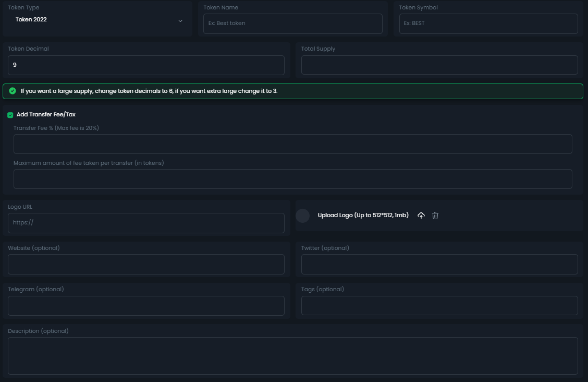Focus the maximum fee per transfer field
The width and height of the screenshot is (588, 382).
[292, 179]
